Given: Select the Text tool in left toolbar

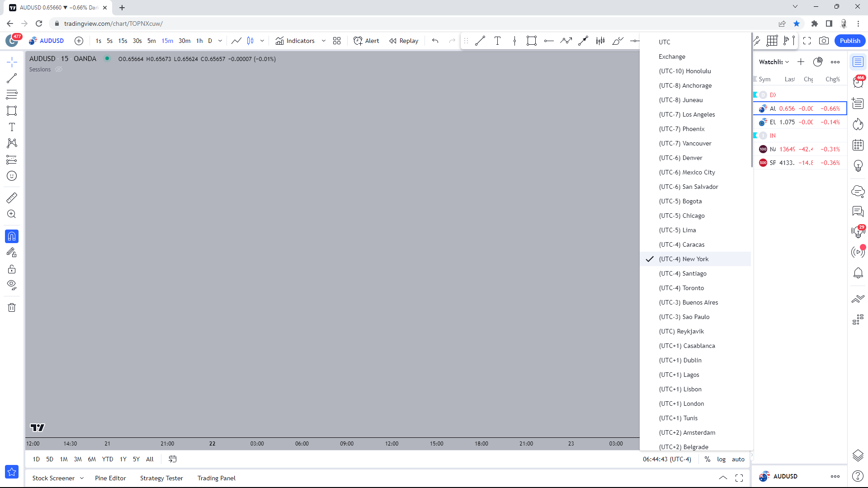Looking at the screenshot, I should click(x=12, y=127).
